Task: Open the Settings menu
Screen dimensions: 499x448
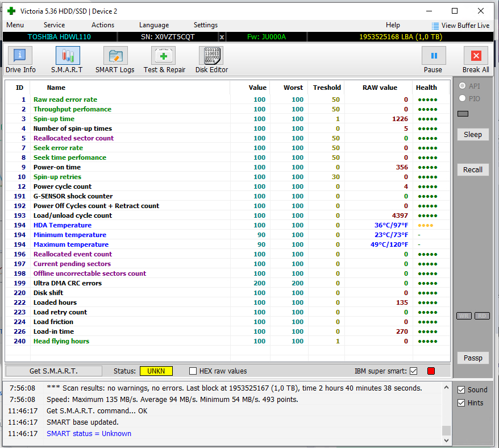Action: point(206,25)
